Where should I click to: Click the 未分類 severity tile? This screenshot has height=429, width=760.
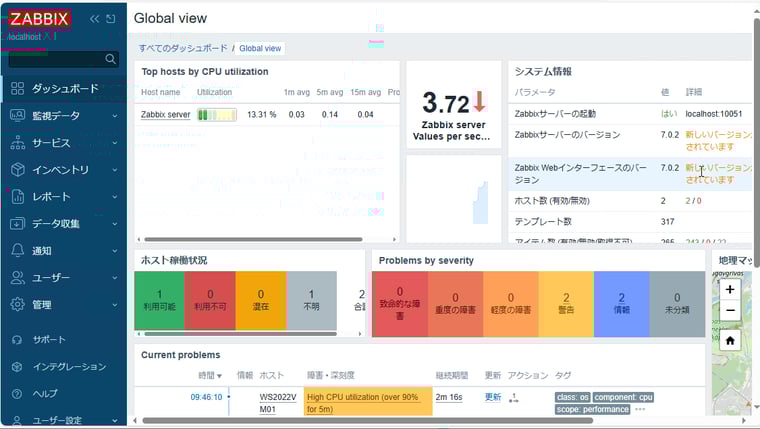click(x=677, y=304)
